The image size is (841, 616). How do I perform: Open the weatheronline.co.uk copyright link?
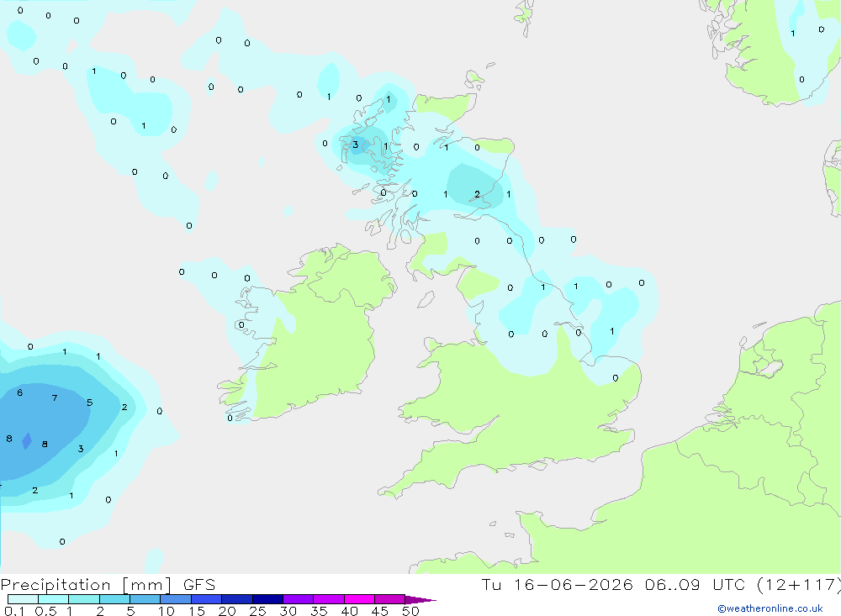[770, 608]
